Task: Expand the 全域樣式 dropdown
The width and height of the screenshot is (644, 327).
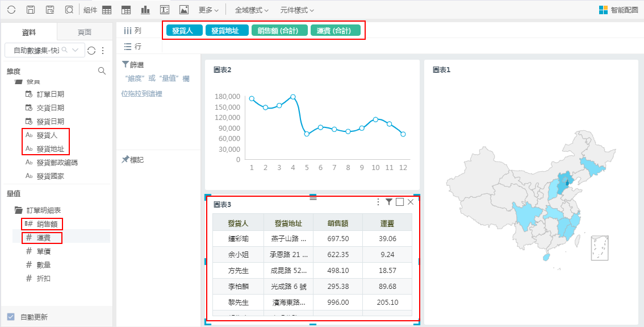Action: tap(252, 10)
